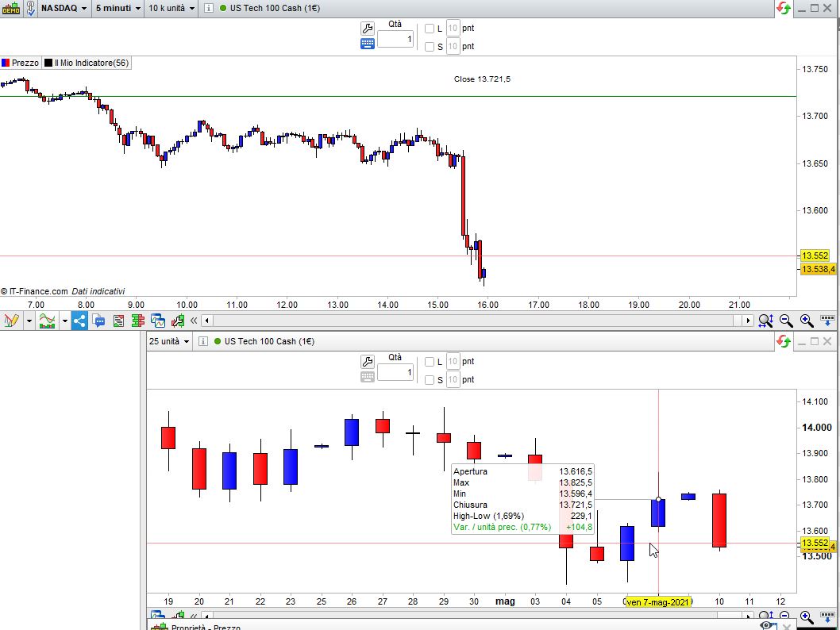Open order list icon in top chart toolbar
840x630 pixels.
pyautogui.click(x=118, y=321)
